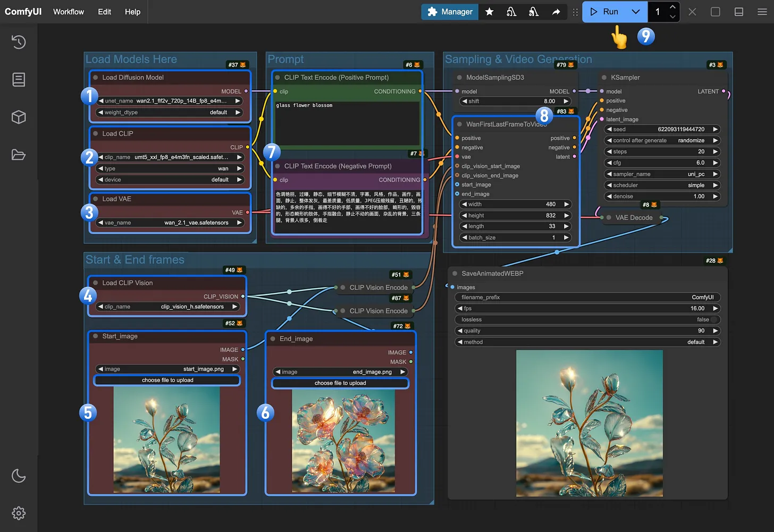Open the Help menu

coord(132,12)
